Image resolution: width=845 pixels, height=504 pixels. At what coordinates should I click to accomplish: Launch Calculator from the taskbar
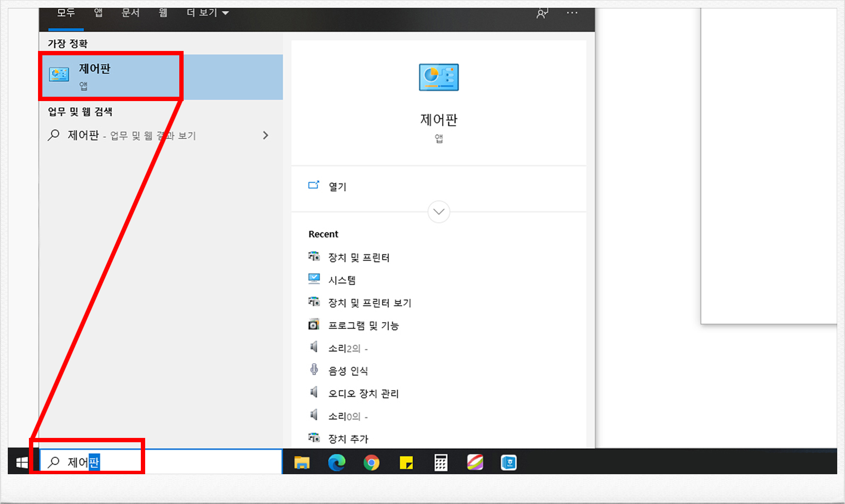tap(441, 463)
